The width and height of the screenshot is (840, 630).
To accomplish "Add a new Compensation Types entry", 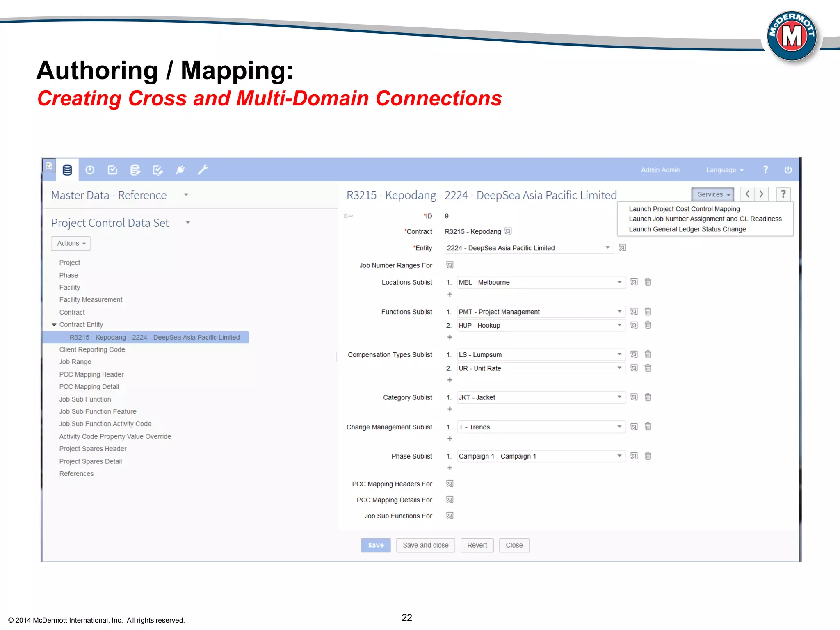I will pyautogui.click(x=450, y=380).
